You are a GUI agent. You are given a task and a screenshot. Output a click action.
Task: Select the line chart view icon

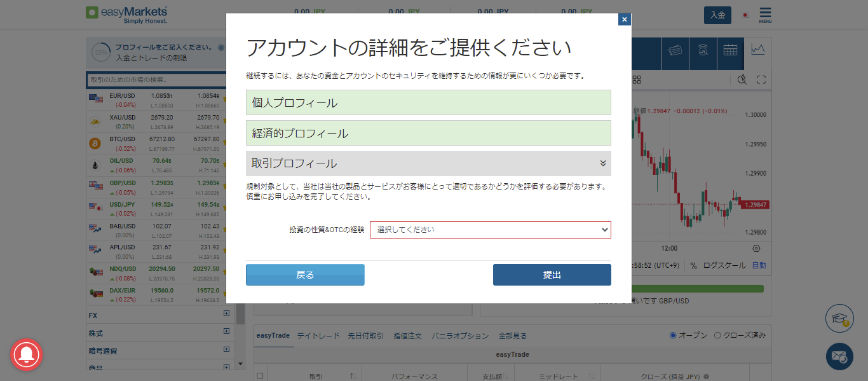pyautogui.click(x=757, y=51)
